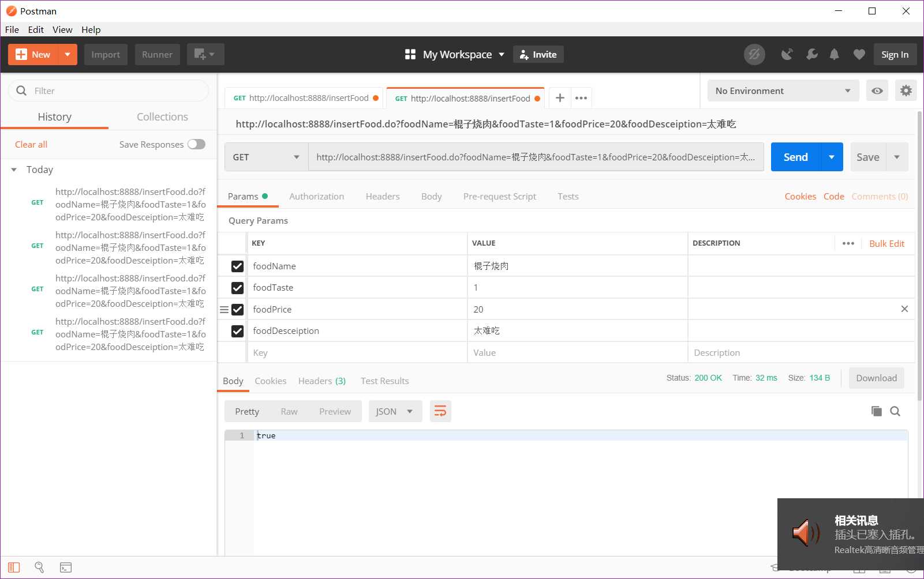924x579 pixels.
Task: Open the new window/tab icon in toolbar
Action: coord(205,54)
